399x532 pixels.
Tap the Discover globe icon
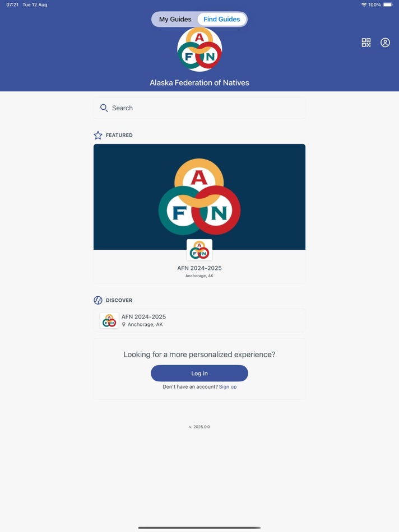(98, 300)
